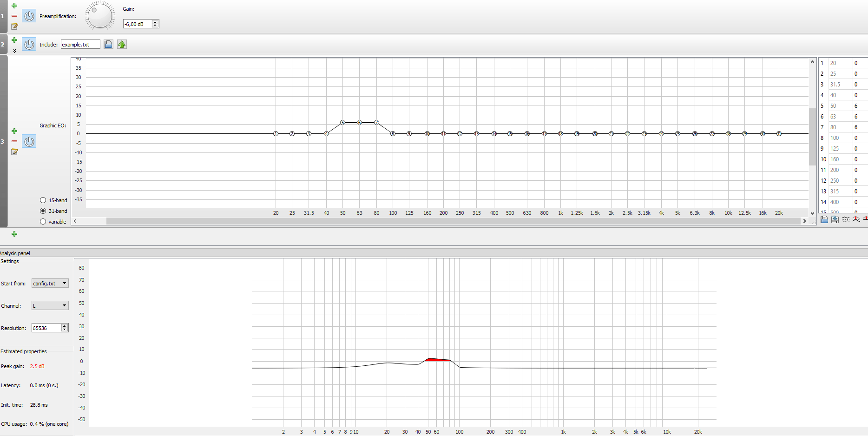The height and width of the screenshot is (436, 868).
Task: Click the Latency value 0.0 ms
Action: 44,385
